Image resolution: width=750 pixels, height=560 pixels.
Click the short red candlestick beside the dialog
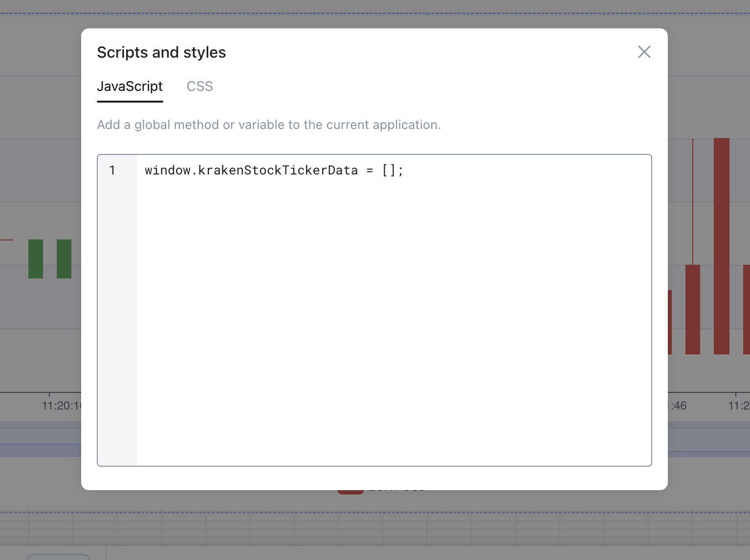coord(670,322)
